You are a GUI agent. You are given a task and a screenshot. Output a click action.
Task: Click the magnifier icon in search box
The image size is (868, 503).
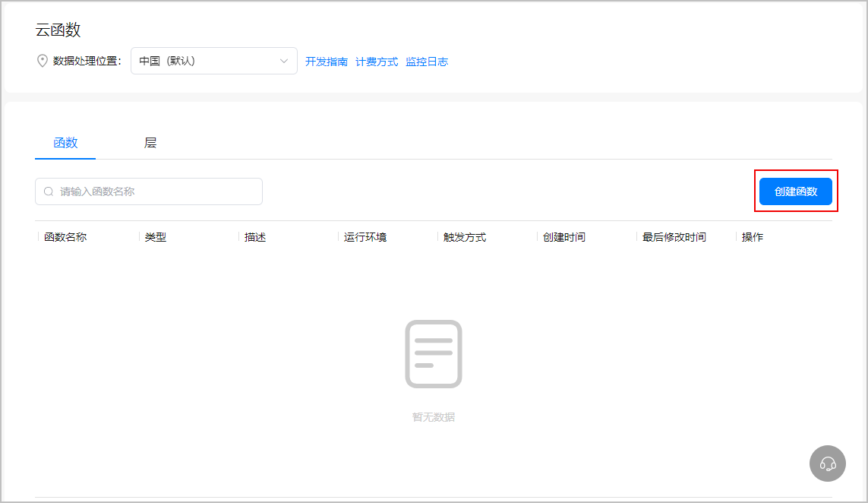point(49,191)
